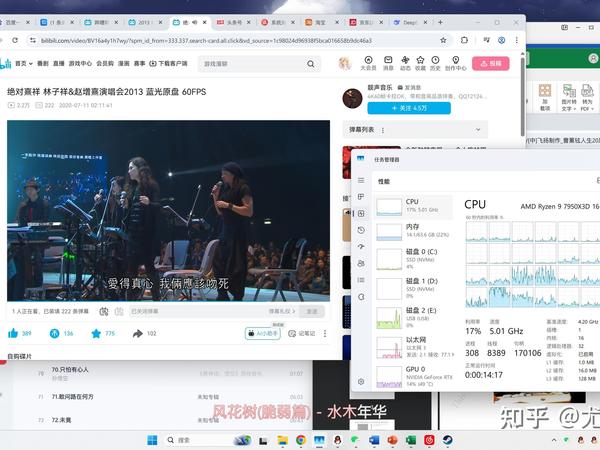Open 游戏中心 in Bilibili navigation

pyautogui.click(x=80, y=64)
